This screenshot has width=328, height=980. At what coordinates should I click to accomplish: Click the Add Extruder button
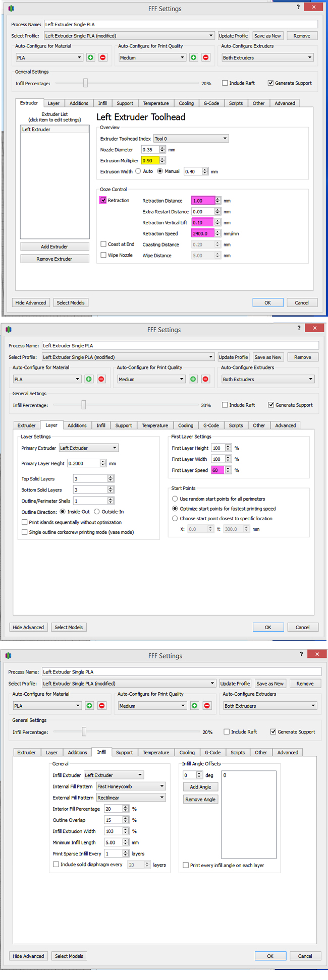point(54,247)
